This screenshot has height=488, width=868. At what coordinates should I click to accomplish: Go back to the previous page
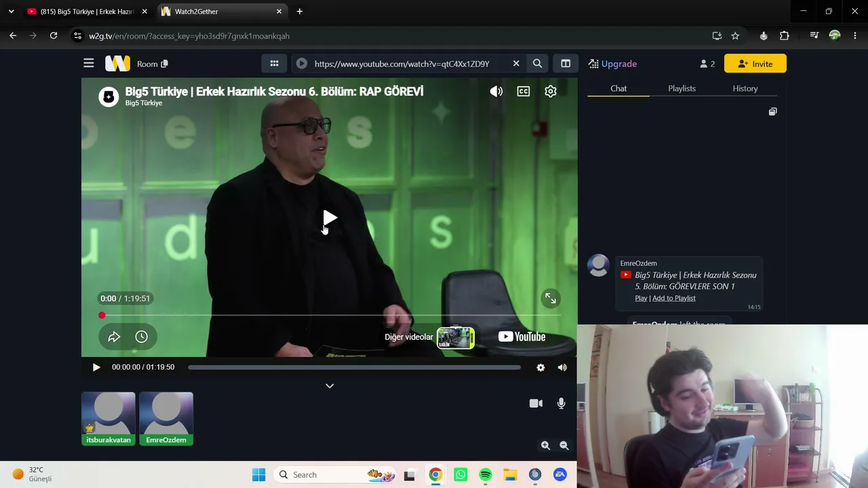pyautogui.click(x=13, y=36)
